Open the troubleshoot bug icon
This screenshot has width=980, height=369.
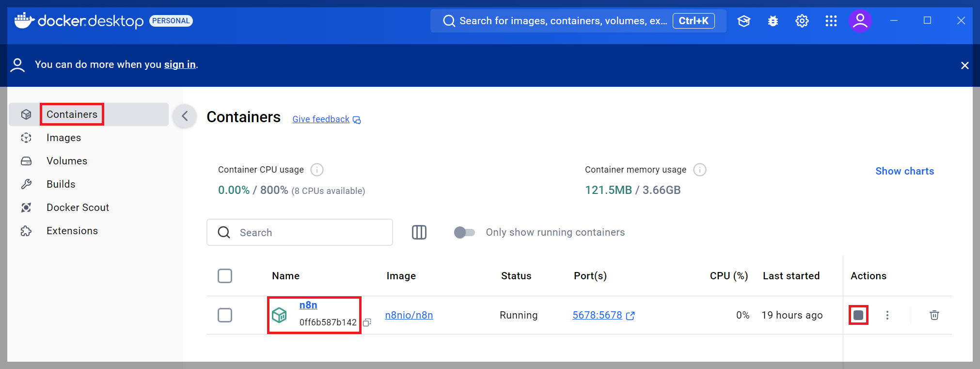[x=773, y=21]
